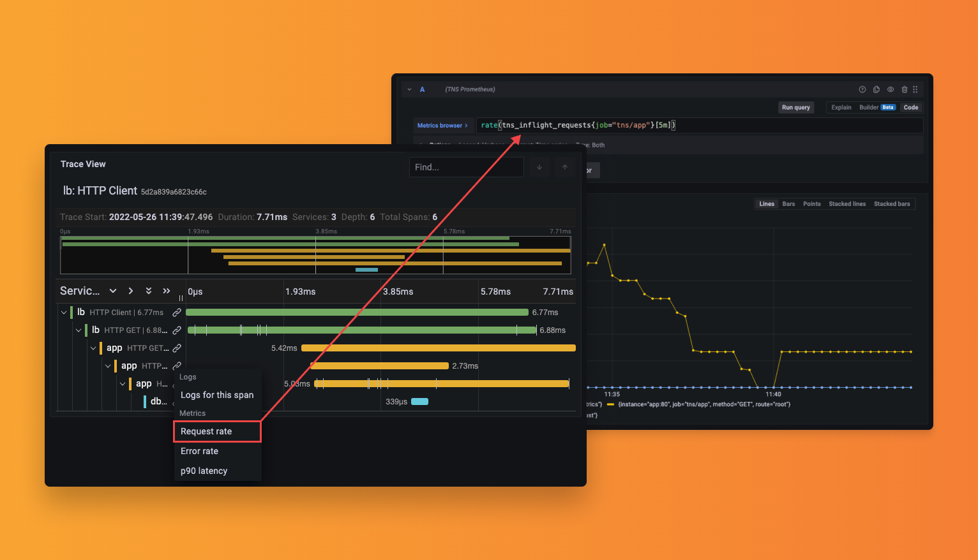Click inside the Find... search field
The height and width of the screenshot is (560, 978).
coord(466,167)
